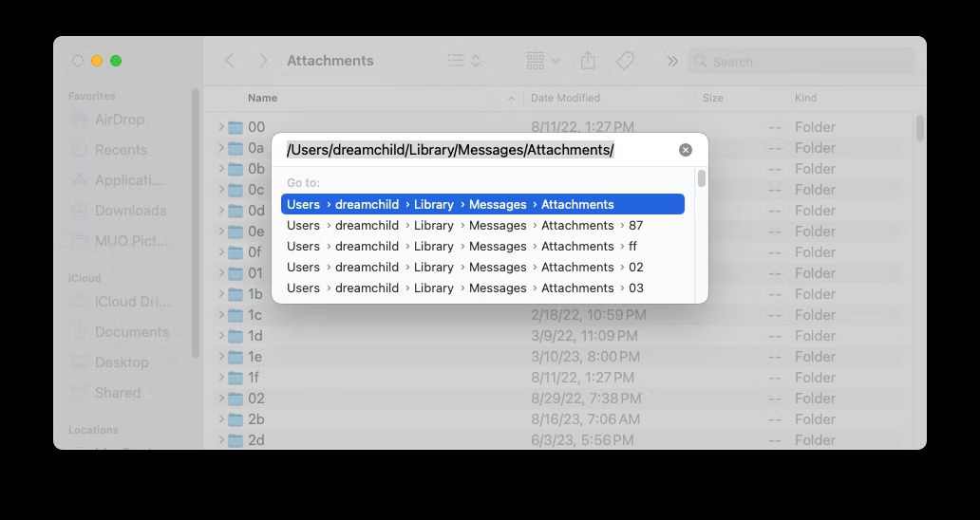Select the 2b folder icon
The width and height of the screenshot is (980, 520).
pos(236,419)
